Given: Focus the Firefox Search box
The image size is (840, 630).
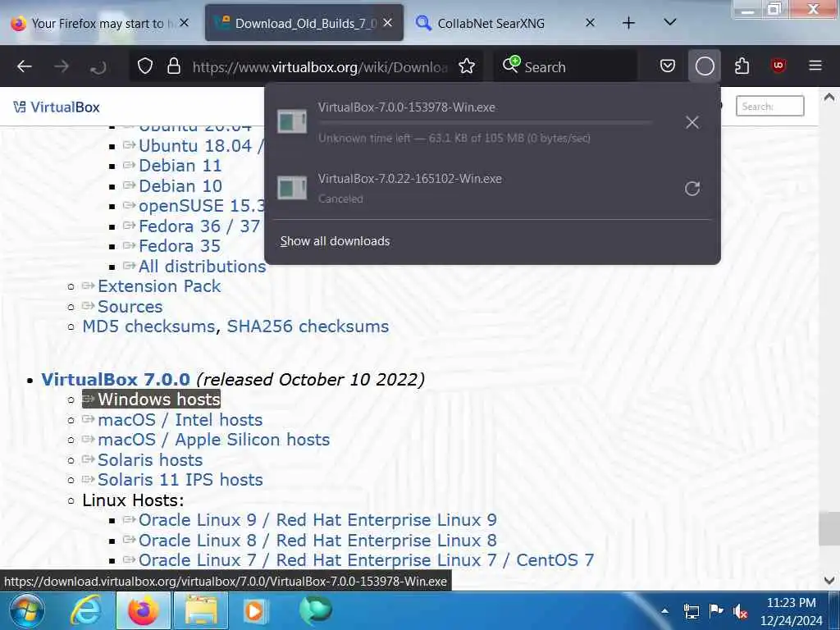Looking at the screenshot, I should pos(566,67).
